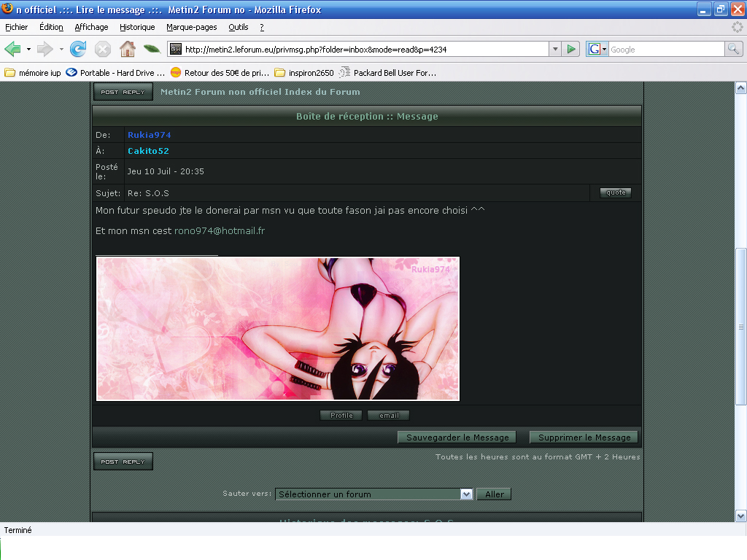Screen dimensions: 747x560
Task: Open the Packard Bell User Forum bookmark
Action: [x=387, y=73]
